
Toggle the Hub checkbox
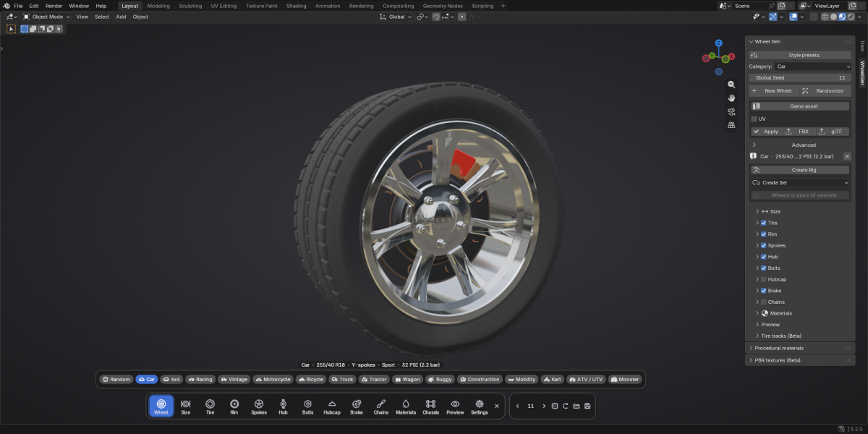pos(764,257)
